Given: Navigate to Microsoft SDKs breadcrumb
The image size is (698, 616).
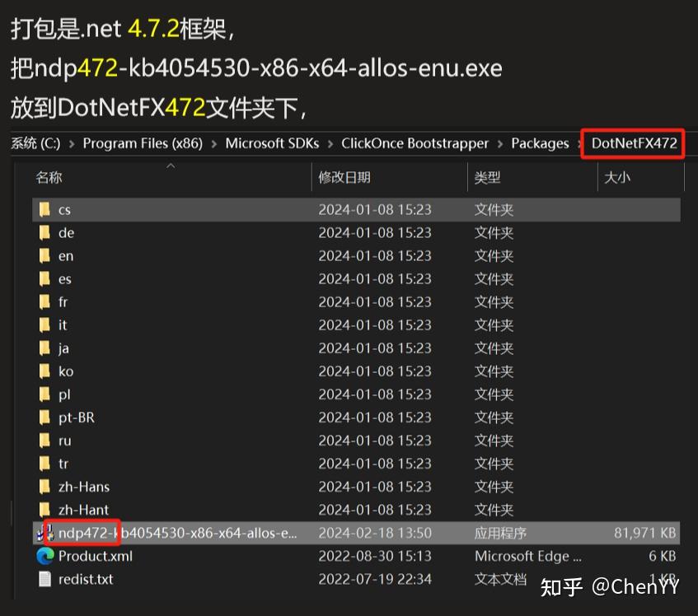Looking at the screenshot, I should 273,143.
